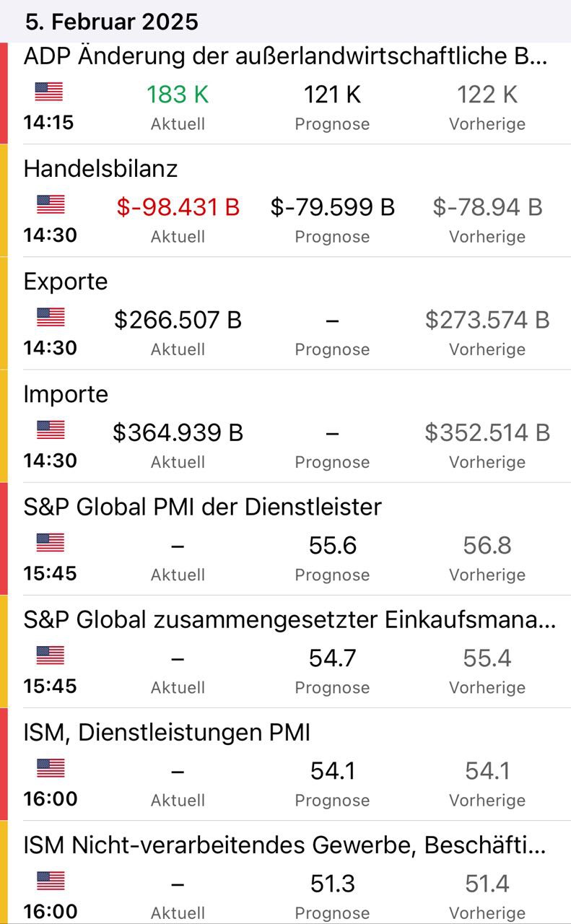Tap the green 183 K actual value
The image size is (571, 924).
coord(178,95)
